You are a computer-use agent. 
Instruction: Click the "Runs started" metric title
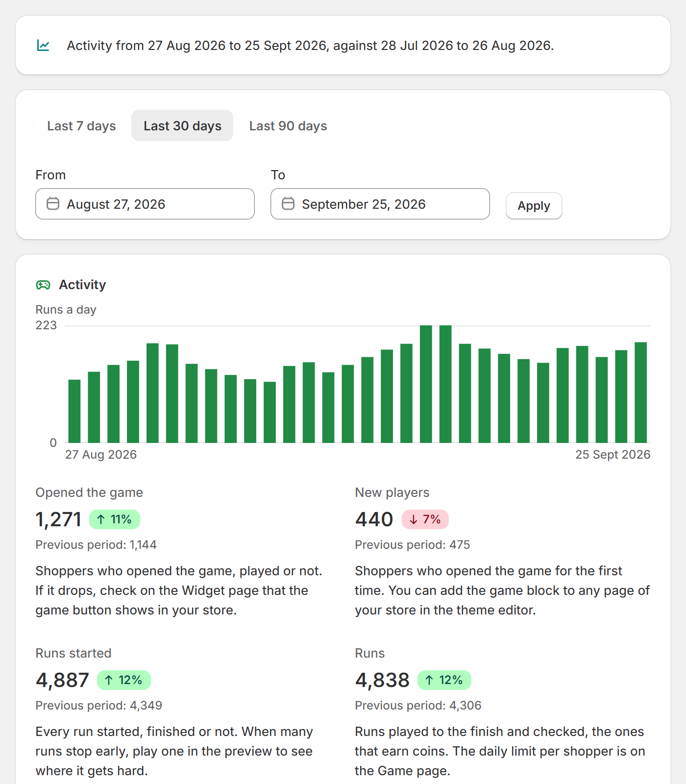(73, 653)
